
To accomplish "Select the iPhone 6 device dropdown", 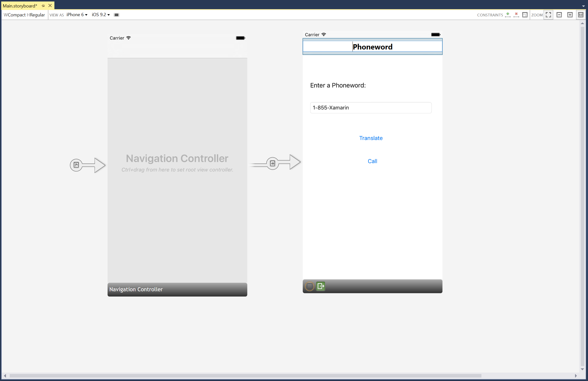I will (76, 15).
